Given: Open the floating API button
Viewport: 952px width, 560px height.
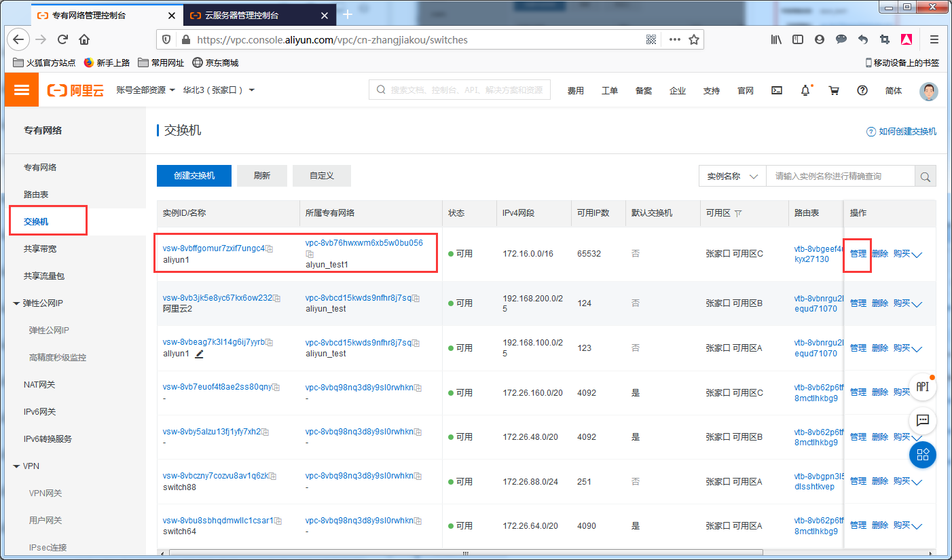Looking at the screenshot, I should tap(922, 386).
